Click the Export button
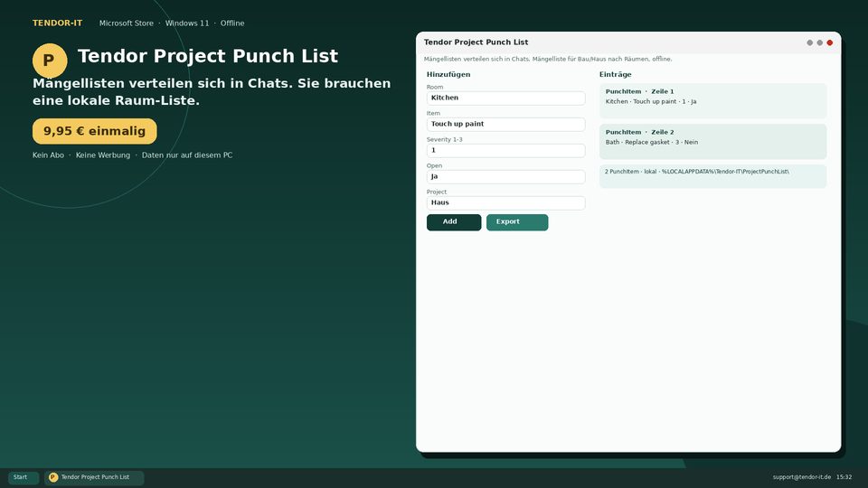Screen dimensions: 868x488 coord(517,222)
